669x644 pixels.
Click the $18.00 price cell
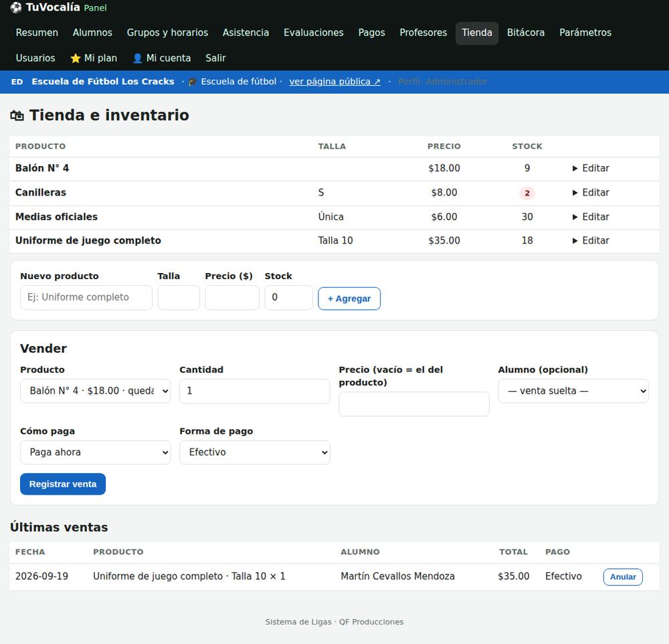(444, 168)
